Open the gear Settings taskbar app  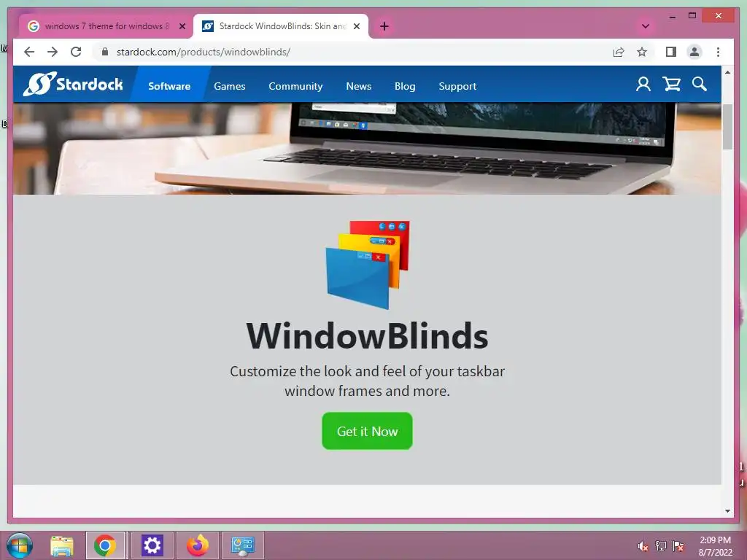(x=152, y=545)
